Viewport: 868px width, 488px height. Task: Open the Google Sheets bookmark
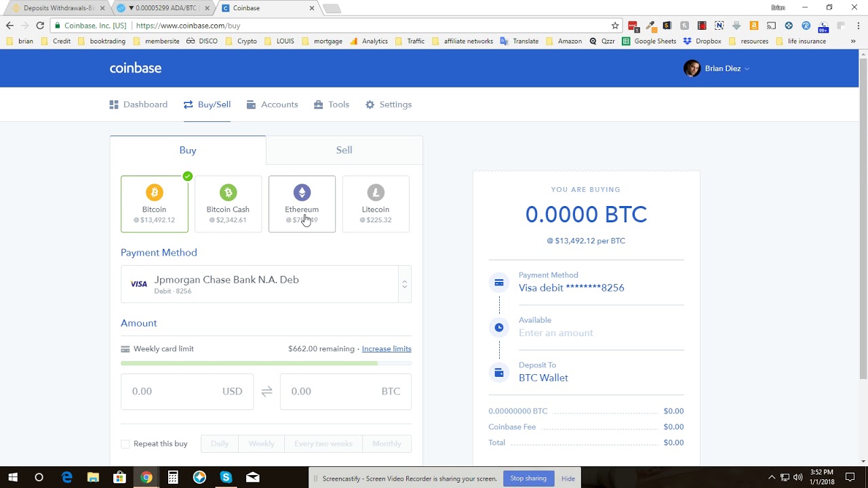[649, 41]
